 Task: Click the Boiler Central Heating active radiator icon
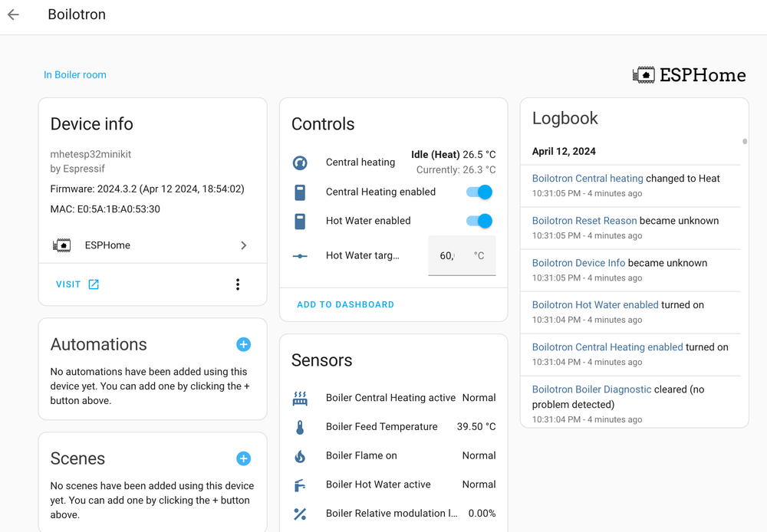pos(300,398)
